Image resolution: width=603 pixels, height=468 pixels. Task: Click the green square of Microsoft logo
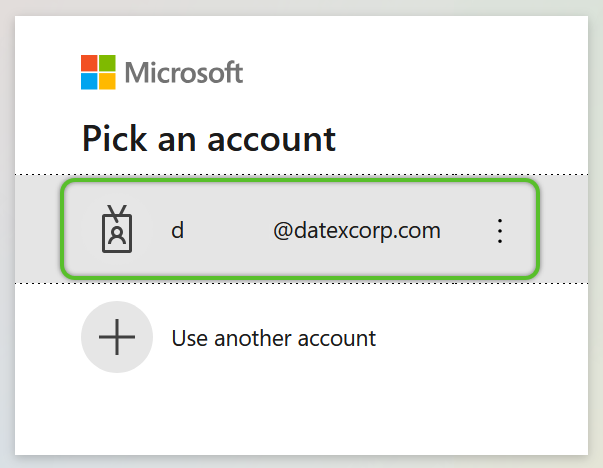pyautogui.click(x=107, y=63)
